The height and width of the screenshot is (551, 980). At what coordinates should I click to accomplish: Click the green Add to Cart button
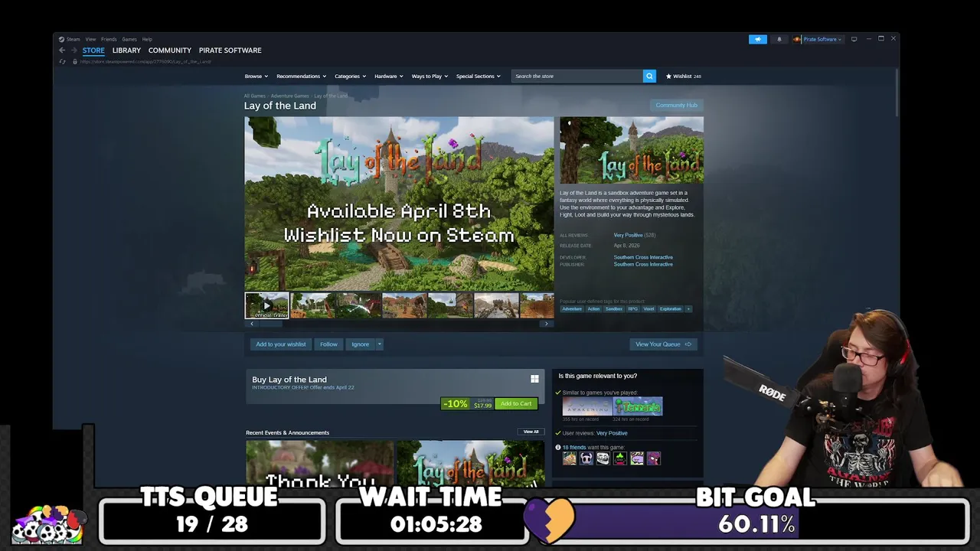click(516, 403)
